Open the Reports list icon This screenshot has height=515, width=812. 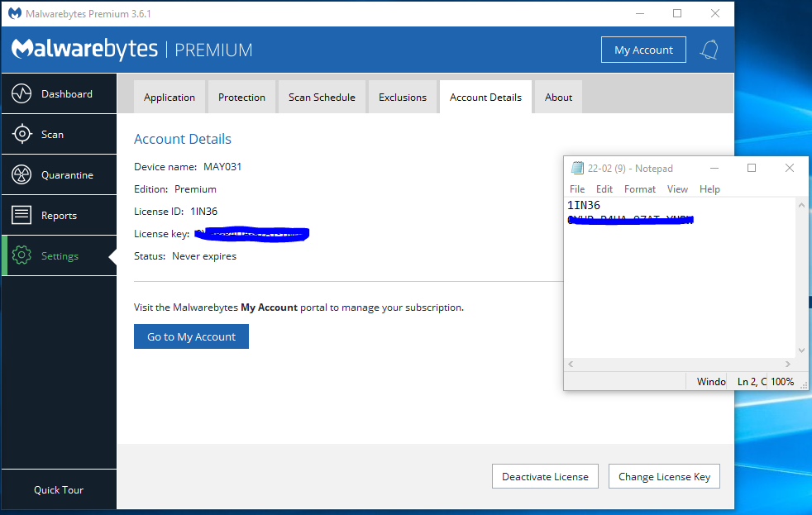[x=21, y=215]
